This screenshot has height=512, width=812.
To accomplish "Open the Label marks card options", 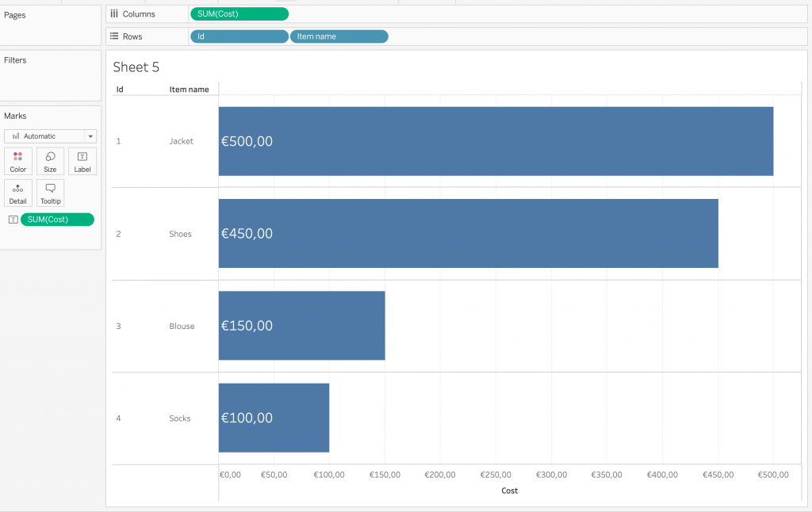I will click(82, 161).
